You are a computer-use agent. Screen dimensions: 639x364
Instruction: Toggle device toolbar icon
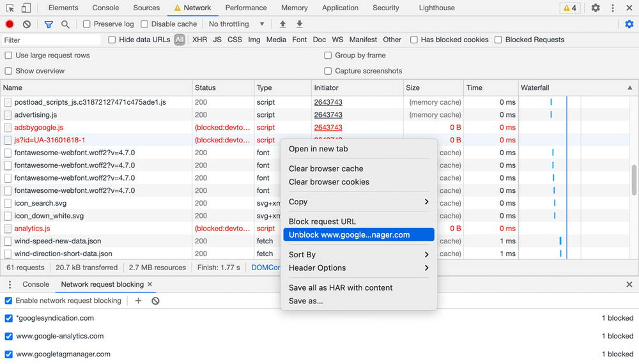[26, 8]
